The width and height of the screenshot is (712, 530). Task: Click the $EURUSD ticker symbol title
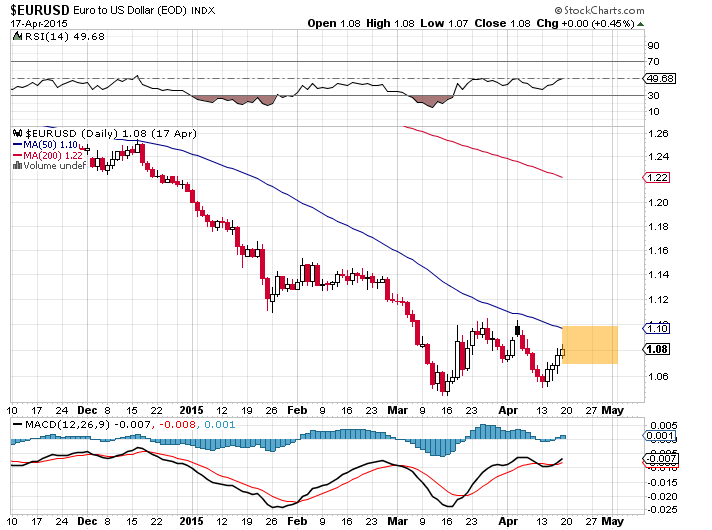[41, 9]
